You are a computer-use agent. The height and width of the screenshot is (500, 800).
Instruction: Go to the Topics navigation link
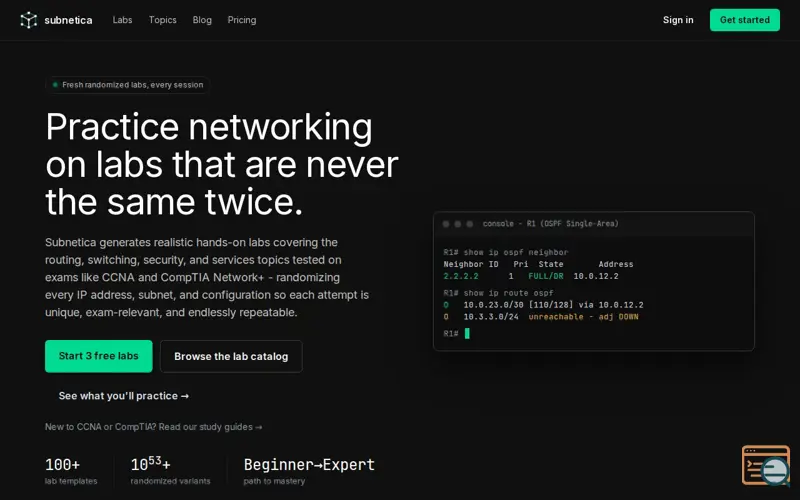coord(163,20)
